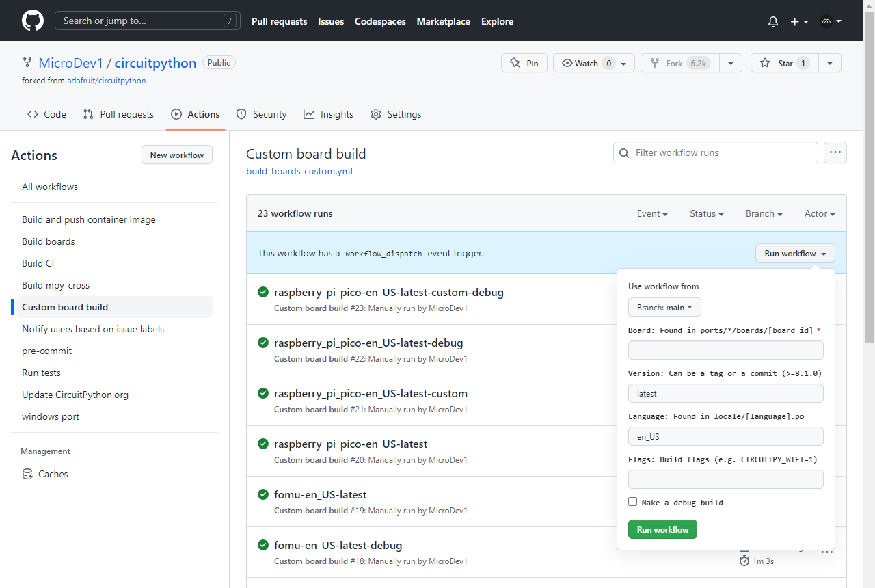The width and height of the screenshot is (875, 588).
Task: Click the Board input field
Action: (x=726, y=350)
